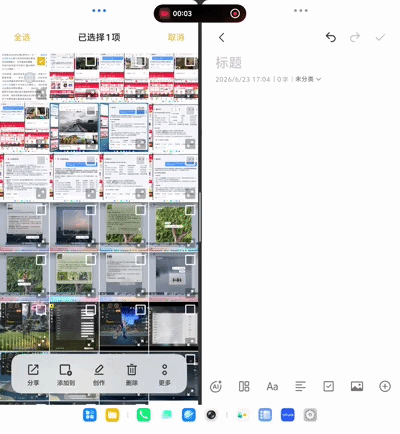Screen dimensions: 400x434
Task: Select the close-up green tree photo's checkbox
Action: [190, 210]
